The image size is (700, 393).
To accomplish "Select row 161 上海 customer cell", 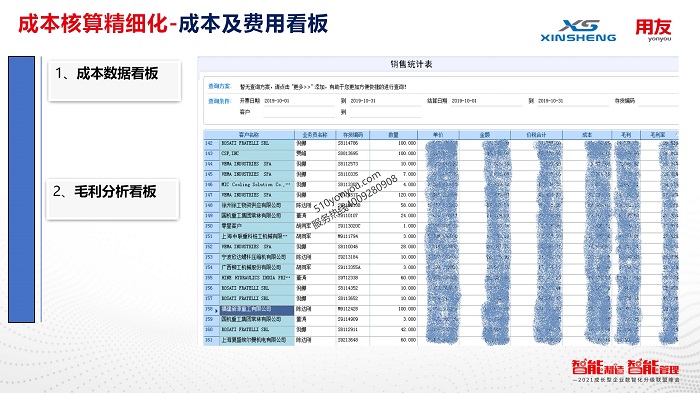I will pyautogui.click(x=257, y=340).
